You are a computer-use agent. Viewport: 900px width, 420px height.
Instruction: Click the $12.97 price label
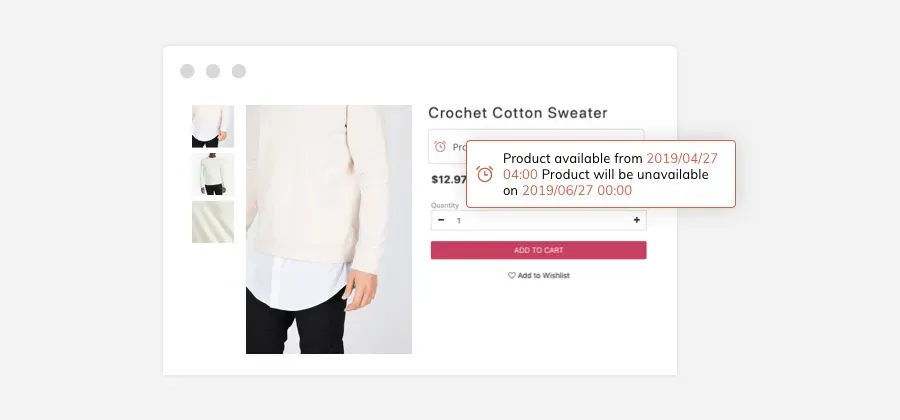[449, 180]
